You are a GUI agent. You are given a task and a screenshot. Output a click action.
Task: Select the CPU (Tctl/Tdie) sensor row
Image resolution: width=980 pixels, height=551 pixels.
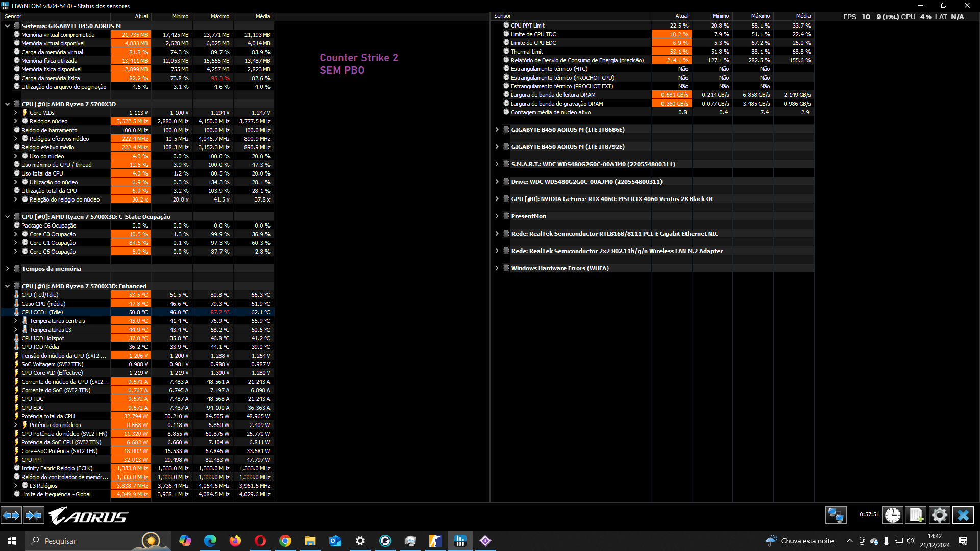pos(137,295)
